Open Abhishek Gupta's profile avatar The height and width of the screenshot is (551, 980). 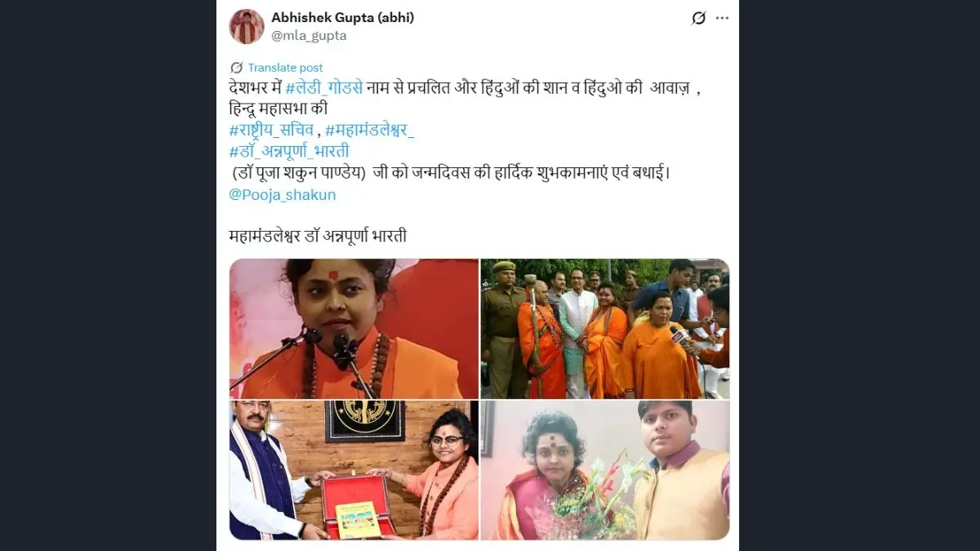pyautogui.click(x=247, y=26)
